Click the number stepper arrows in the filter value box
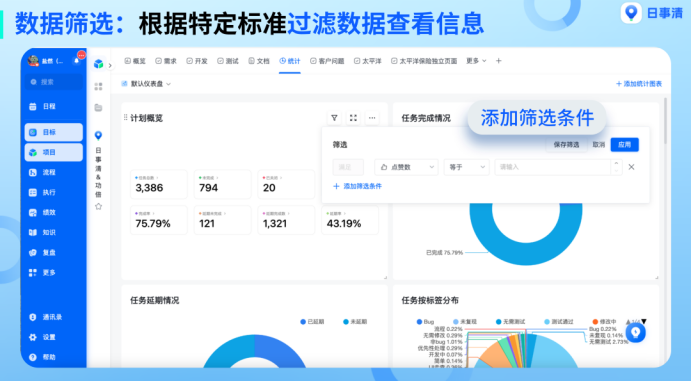692x381 pixels. [617, 167]
